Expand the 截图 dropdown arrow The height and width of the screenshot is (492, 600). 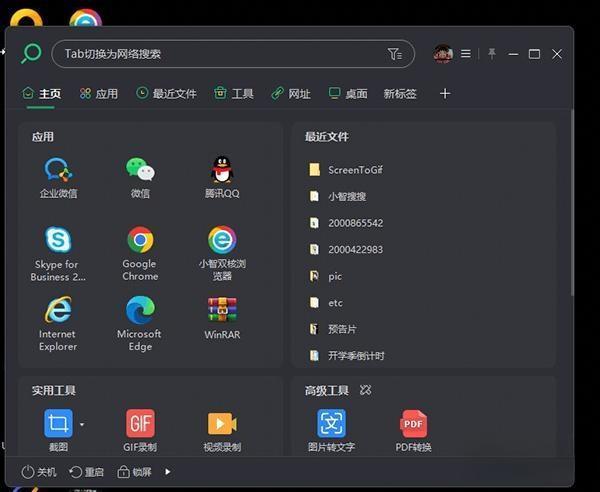click(82, 424)
